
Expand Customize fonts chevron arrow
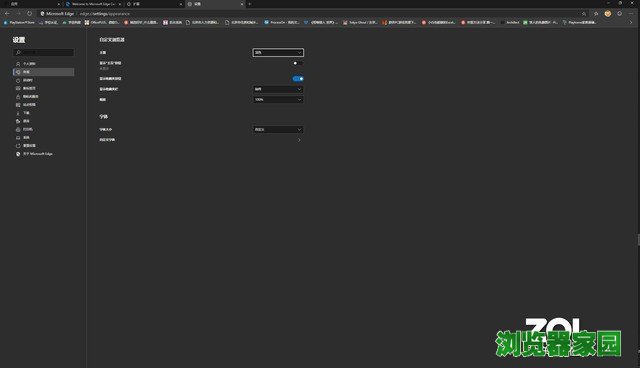click(x=299, y=140)
